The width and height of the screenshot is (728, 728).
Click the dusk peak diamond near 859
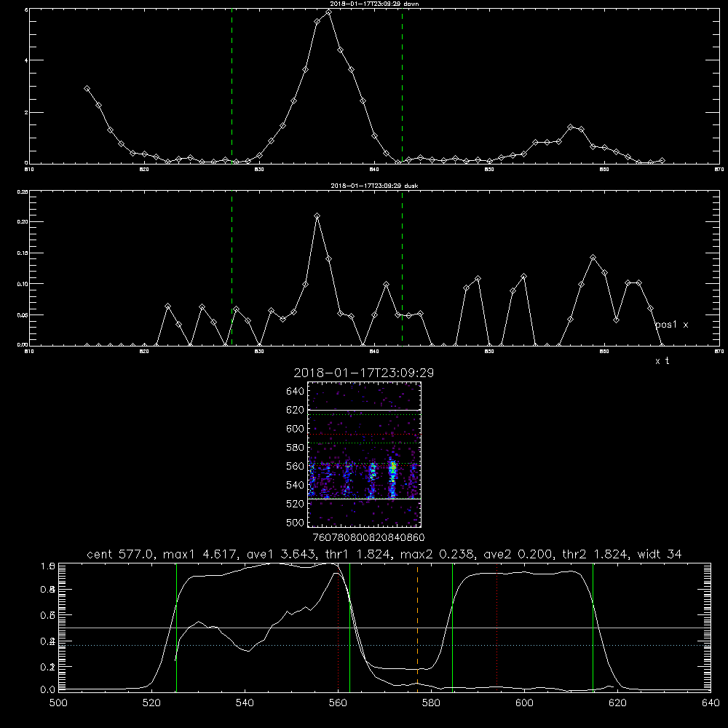[x=593, y=257]
